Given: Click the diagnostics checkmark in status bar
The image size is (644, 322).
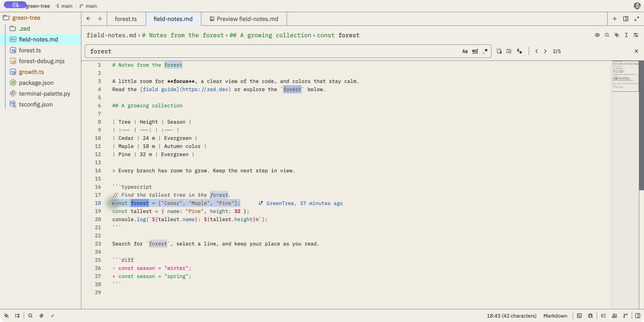Looking at the screenshot, I should pyautogui.click(x=53, y=316).
